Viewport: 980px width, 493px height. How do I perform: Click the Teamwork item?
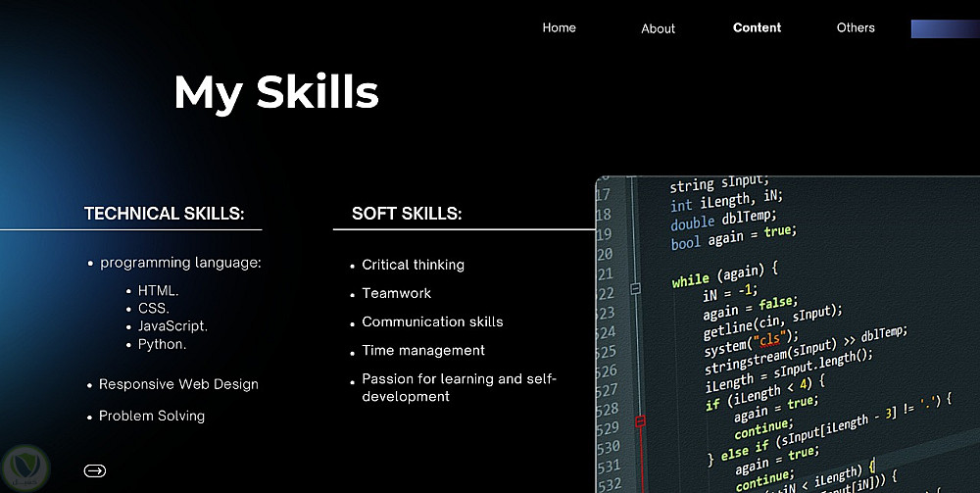point(396,293)
